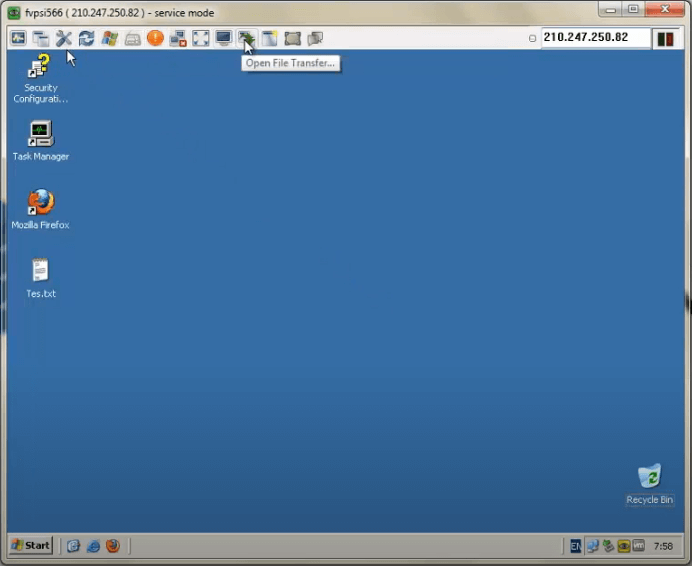The width and height of the screenshot is (692, 566).
Task: Click the Send Ctrl+Alt+Del toolbar icon
Action: tap(19, 38)
